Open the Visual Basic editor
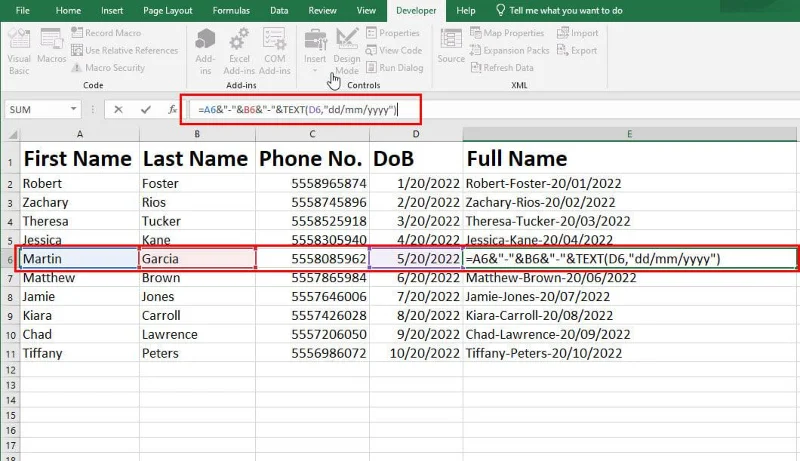 point(19,50)
